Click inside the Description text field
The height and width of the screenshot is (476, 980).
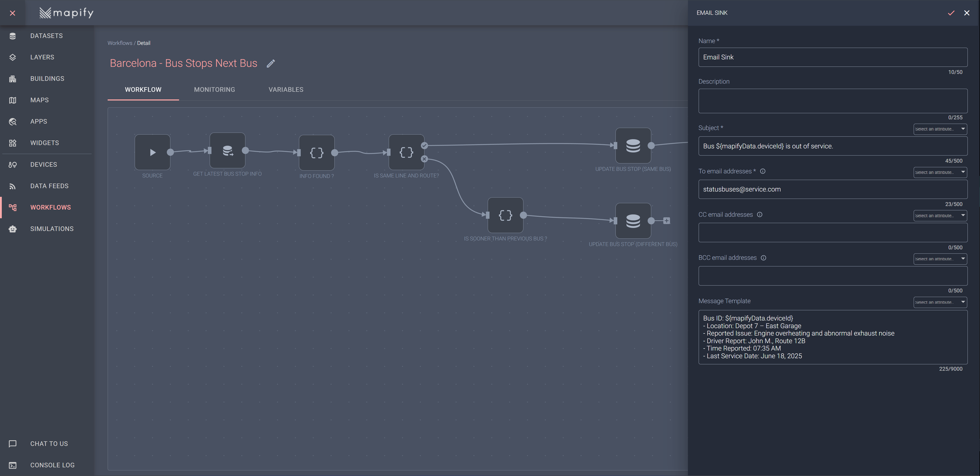[x=832, y=100]
